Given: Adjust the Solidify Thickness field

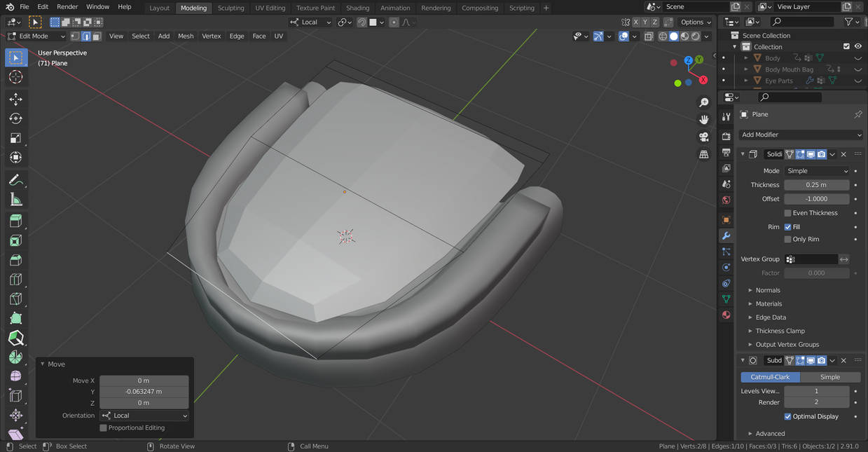Looking at the screenshot, I should (x=817, y=185).
